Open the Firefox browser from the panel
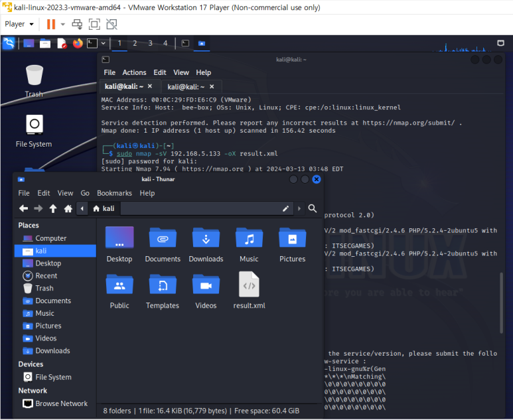The height and width of the screenshot is (420, 513). coord(78,43)
